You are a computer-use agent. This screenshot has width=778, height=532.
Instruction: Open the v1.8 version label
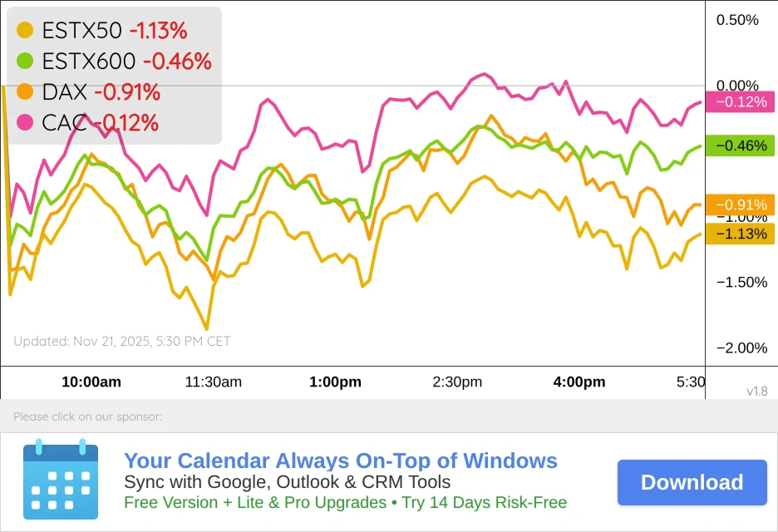click(757, 392)
